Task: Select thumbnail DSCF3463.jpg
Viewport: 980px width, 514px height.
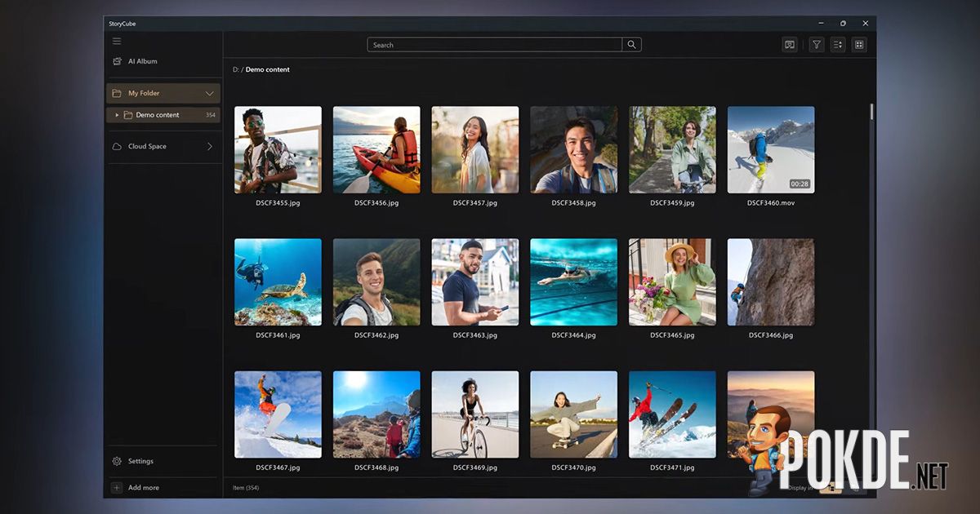Action: (x=475, y=282)
